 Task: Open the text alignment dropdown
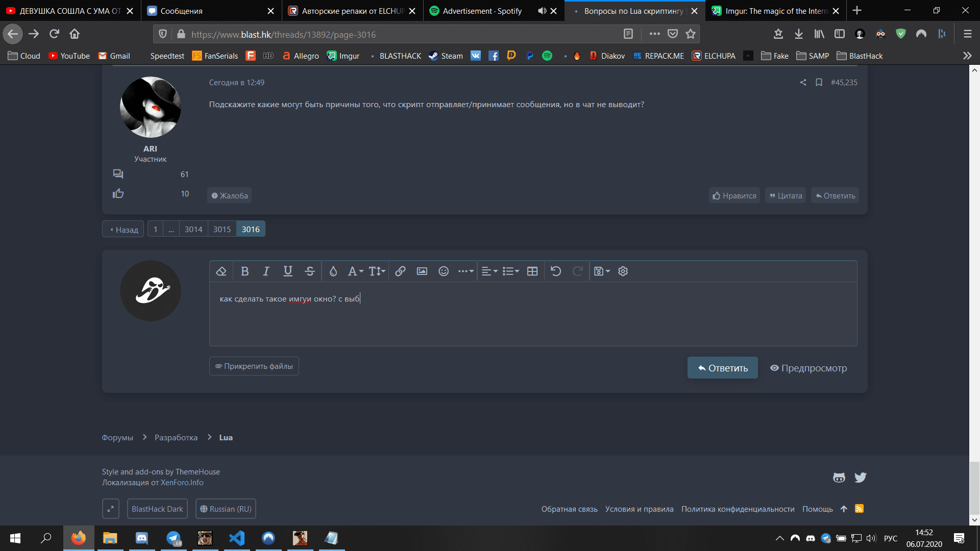coord(489,271)
